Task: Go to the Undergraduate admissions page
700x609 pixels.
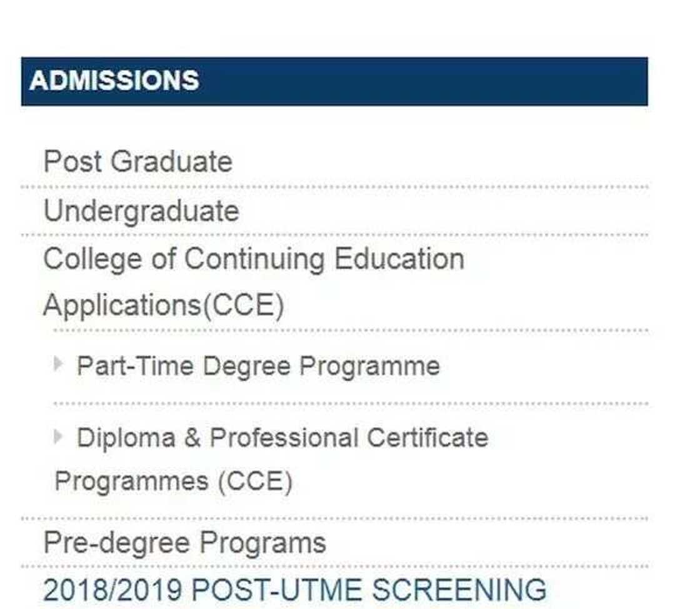Action: pos(141,211)
